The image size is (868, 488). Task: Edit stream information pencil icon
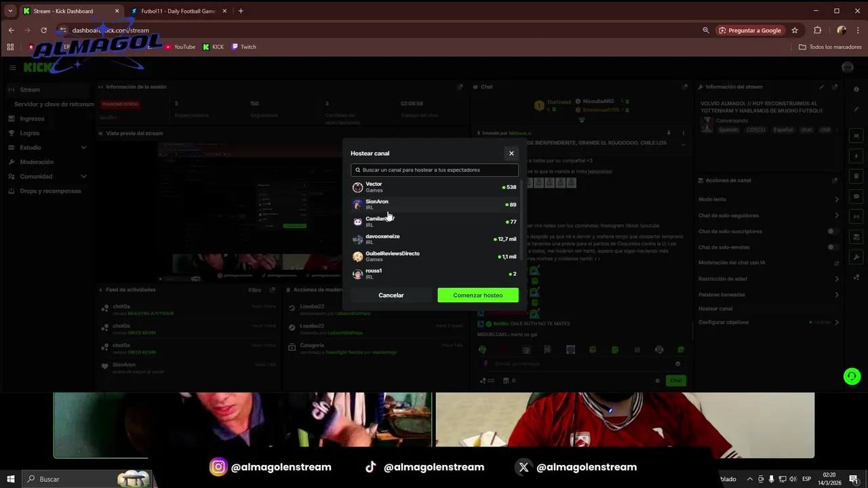(822, 87)
